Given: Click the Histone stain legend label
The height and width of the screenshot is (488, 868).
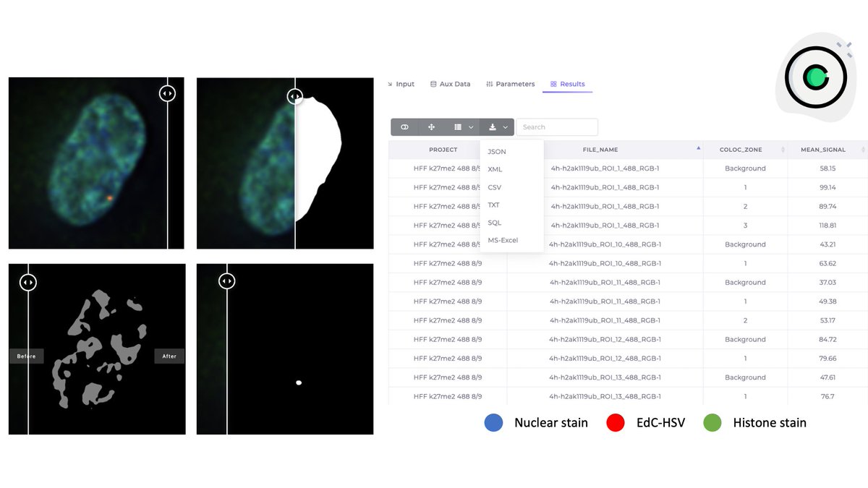Looking at the screenshot, I should pyautogui.click(x=770, y=423).
